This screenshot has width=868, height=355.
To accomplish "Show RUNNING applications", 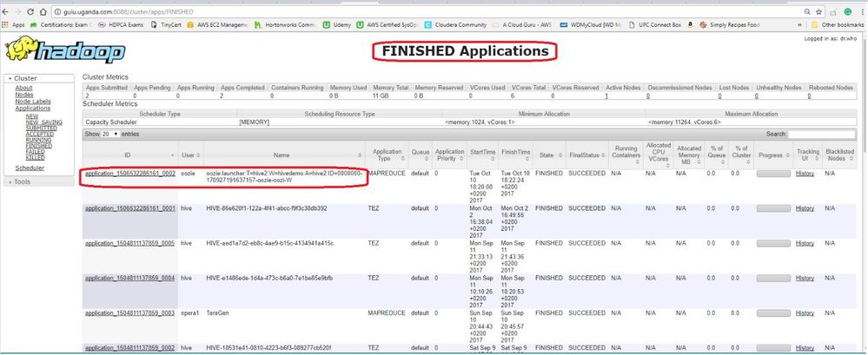I will click(x=38, y=140).
